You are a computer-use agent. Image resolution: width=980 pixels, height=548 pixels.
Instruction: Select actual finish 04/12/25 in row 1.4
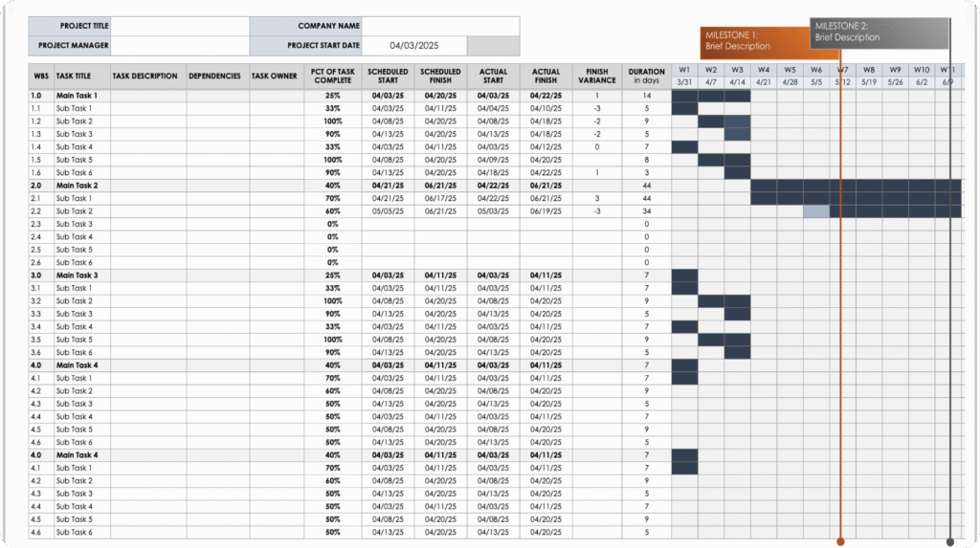coord(546,147)
